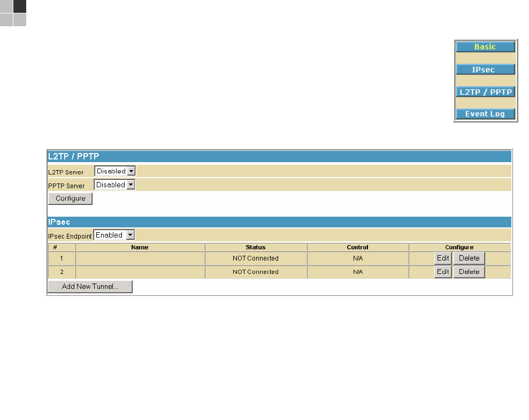Click the Status column header
The image size is (529, 420).
pyautogui.click(x=255, y=247)
